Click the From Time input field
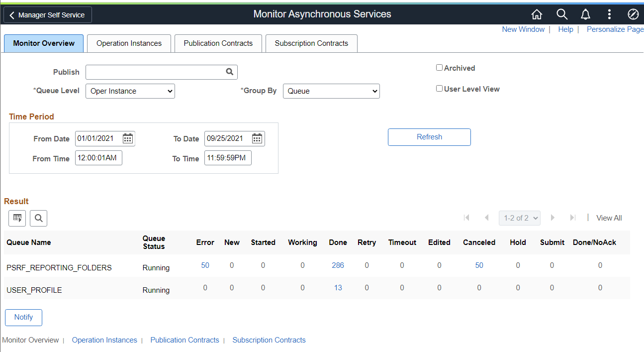644x352 pixels. 98,158
